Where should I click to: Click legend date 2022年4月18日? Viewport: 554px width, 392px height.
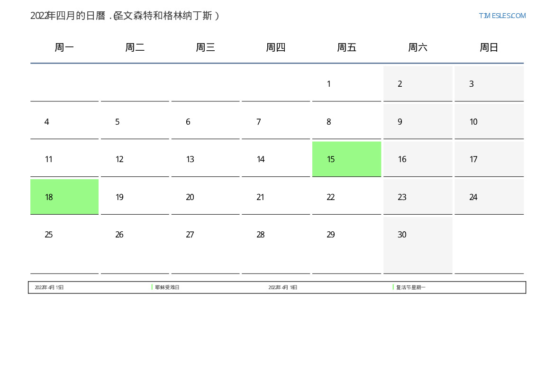[282, 288]
